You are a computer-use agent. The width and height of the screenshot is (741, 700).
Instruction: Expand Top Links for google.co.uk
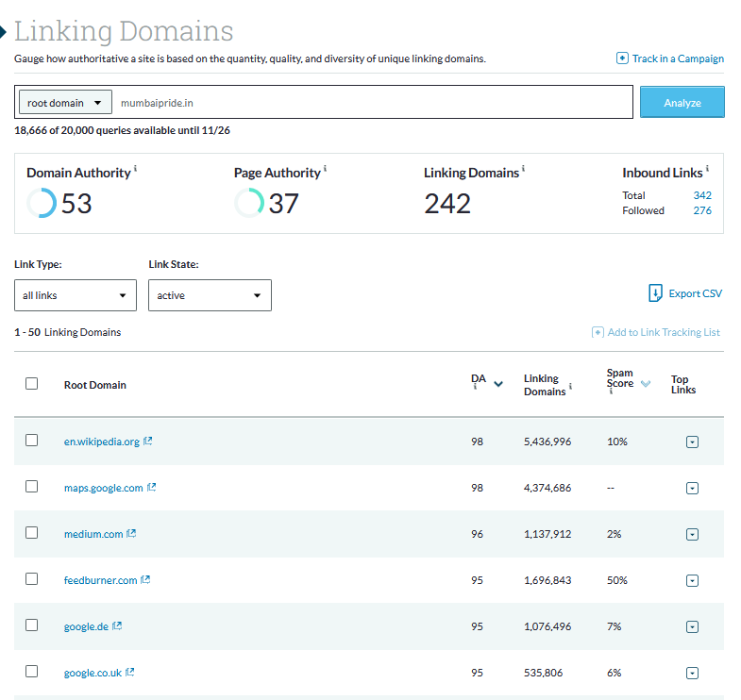pos(692,673)
